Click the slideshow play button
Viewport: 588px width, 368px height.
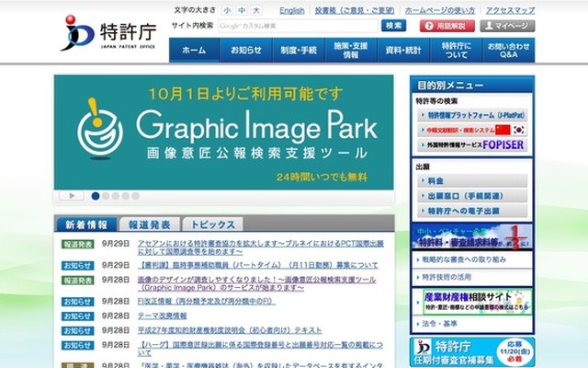(x=72, y=196)
